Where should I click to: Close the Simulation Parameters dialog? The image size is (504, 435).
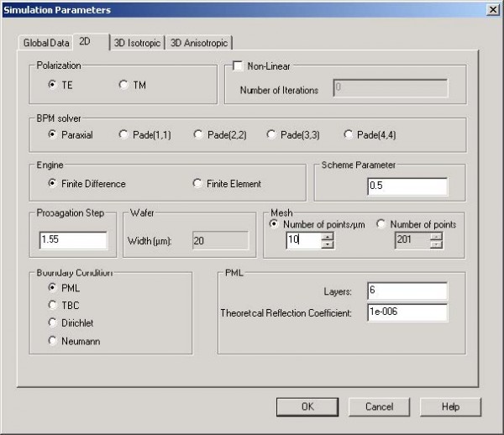[493, 9]
